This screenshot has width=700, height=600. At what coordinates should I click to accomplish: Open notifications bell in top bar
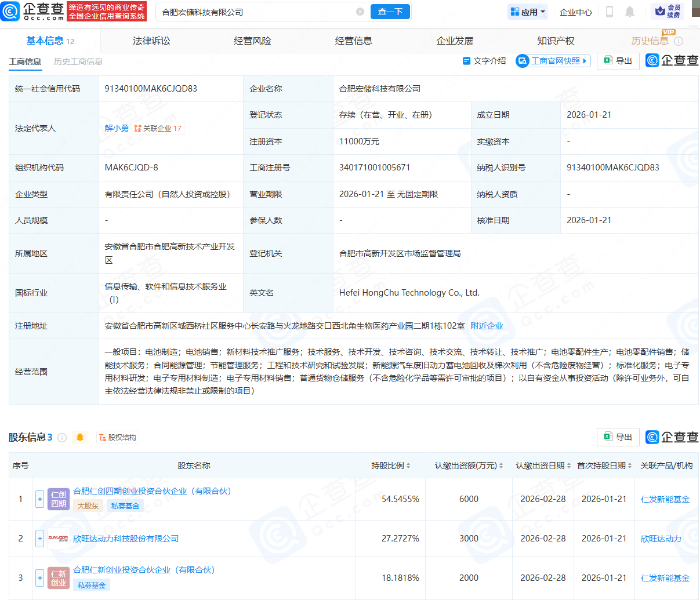click(630, 12)
